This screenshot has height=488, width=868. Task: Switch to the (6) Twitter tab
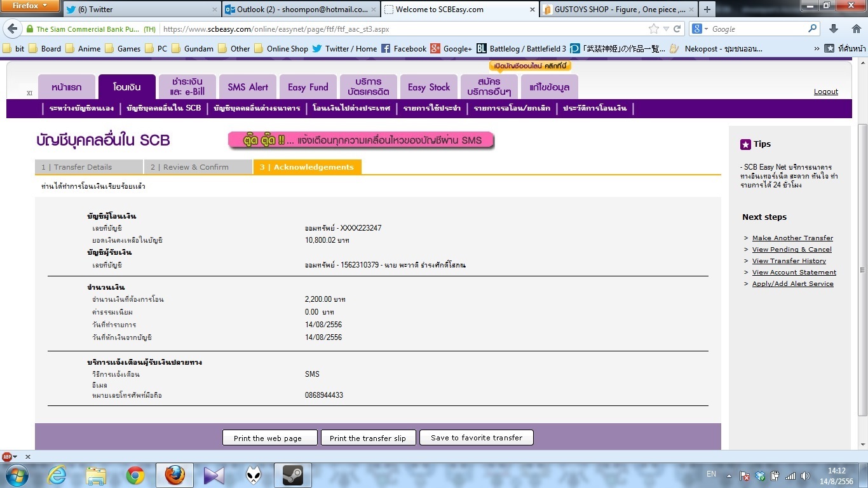[x=140, y=10]
